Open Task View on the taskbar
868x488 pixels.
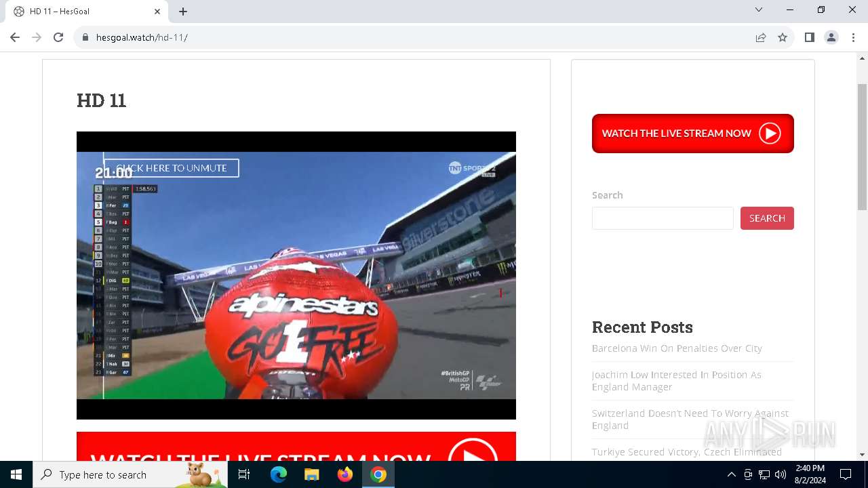[x=244, y=474]
